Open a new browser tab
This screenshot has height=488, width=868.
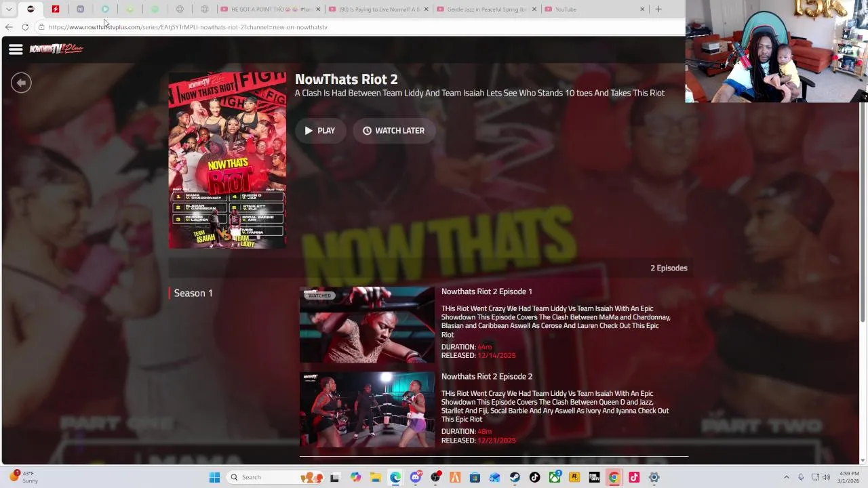click(658, 9)
